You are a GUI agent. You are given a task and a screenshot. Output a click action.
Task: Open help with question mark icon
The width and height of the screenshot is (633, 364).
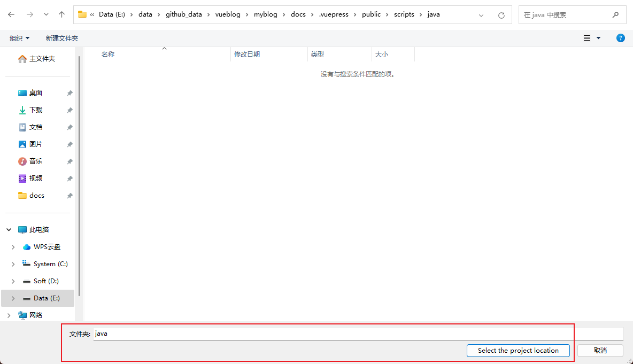click(x=621, y=38)
